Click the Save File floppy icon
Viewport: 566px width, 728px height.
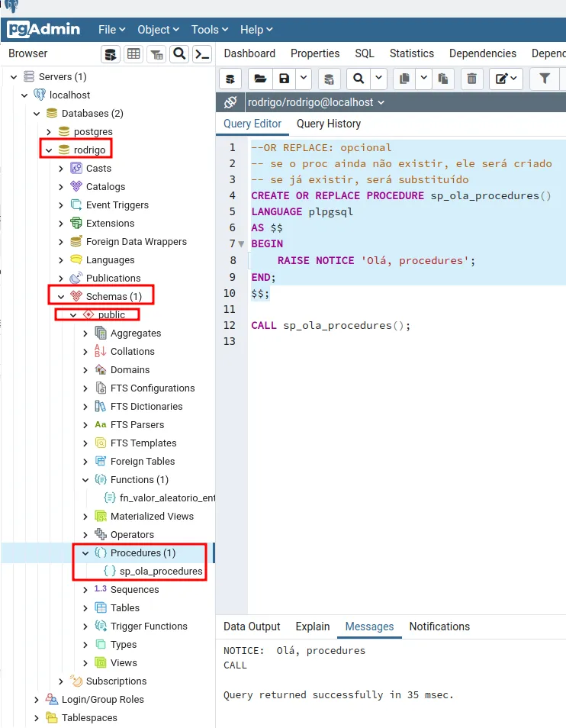tap(284, 79)
